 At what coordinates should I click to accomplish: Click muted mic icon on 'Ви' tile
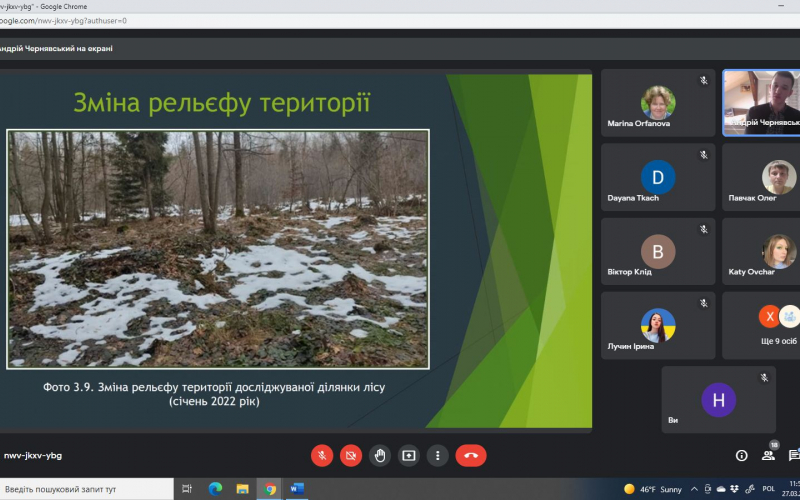tap(764, 378)
